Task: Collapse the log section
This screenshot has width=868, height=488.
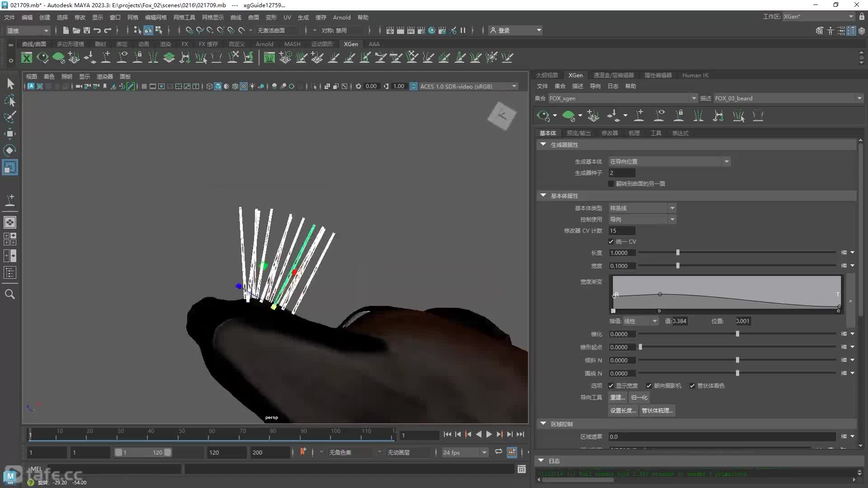Action: coord(541,461)
